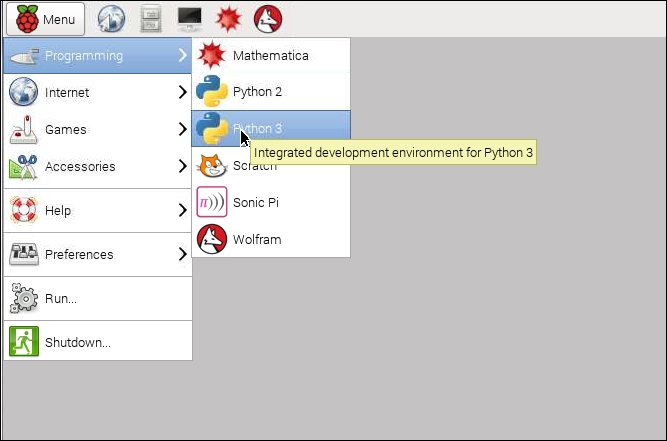Click the Raspberry Pi Menu button
The height and width of the screenshot is (441, 667).
click(46, 19)
